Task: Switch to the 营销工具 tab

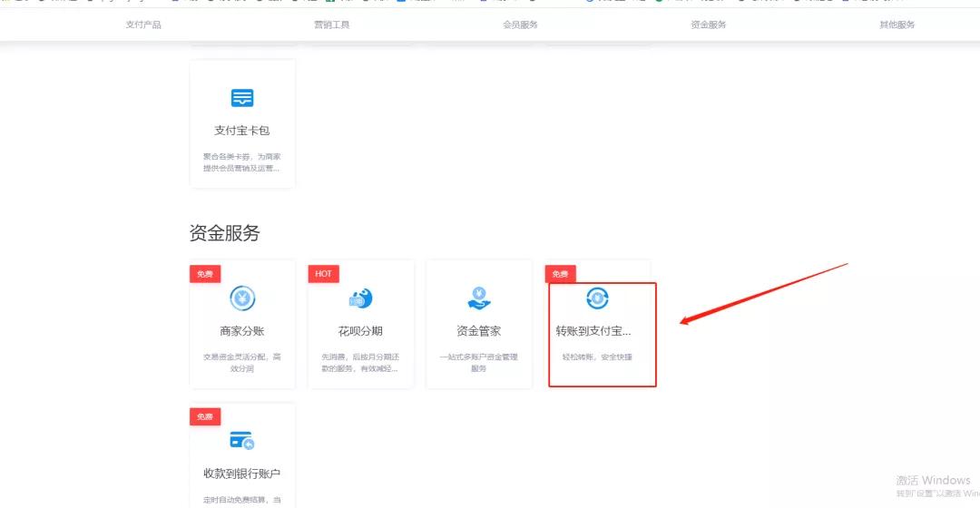Action: coord(332,24)
